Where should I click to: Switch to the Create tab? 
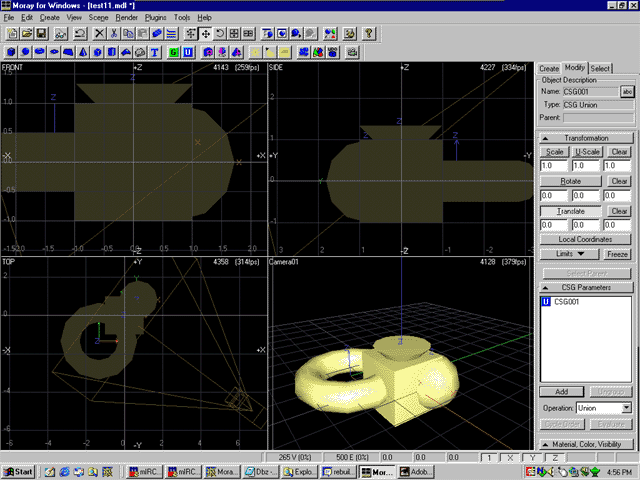click(550, 68)
